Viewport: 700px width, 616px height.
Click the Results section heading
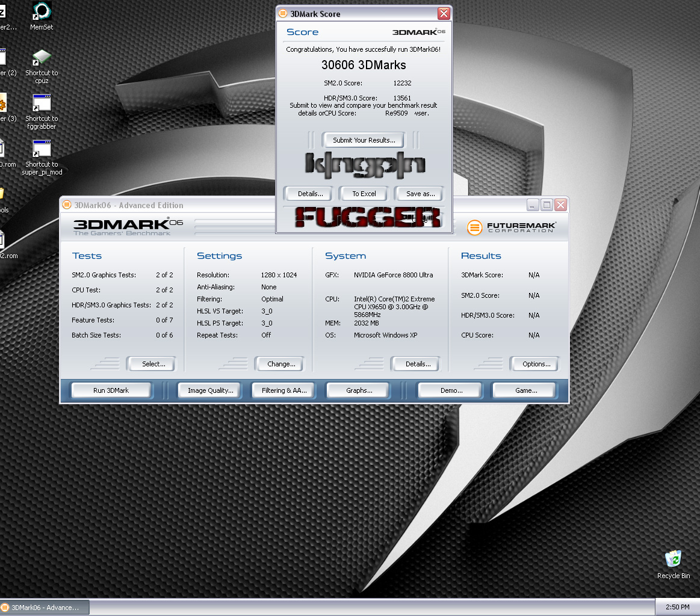tap(481, 256)
